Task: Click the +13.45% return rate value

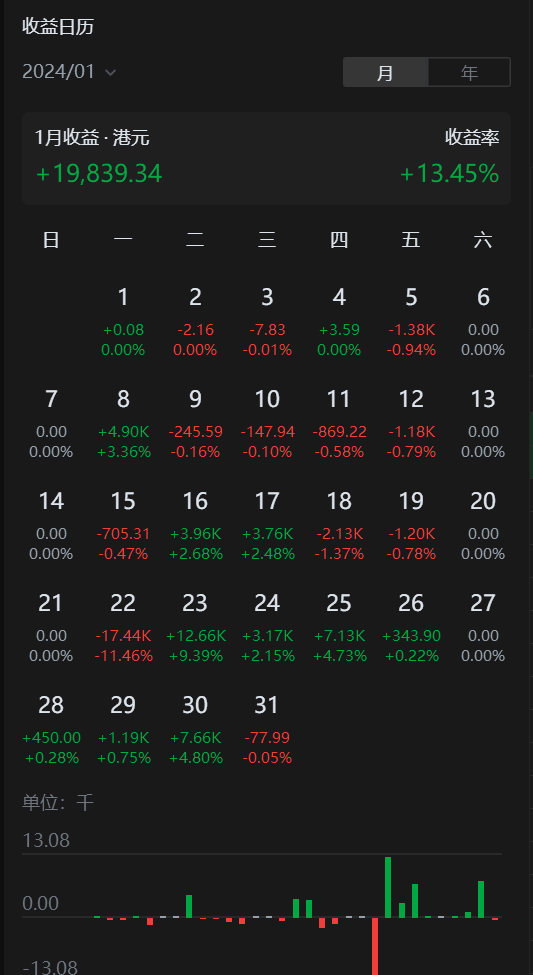Action: point(449,173)
